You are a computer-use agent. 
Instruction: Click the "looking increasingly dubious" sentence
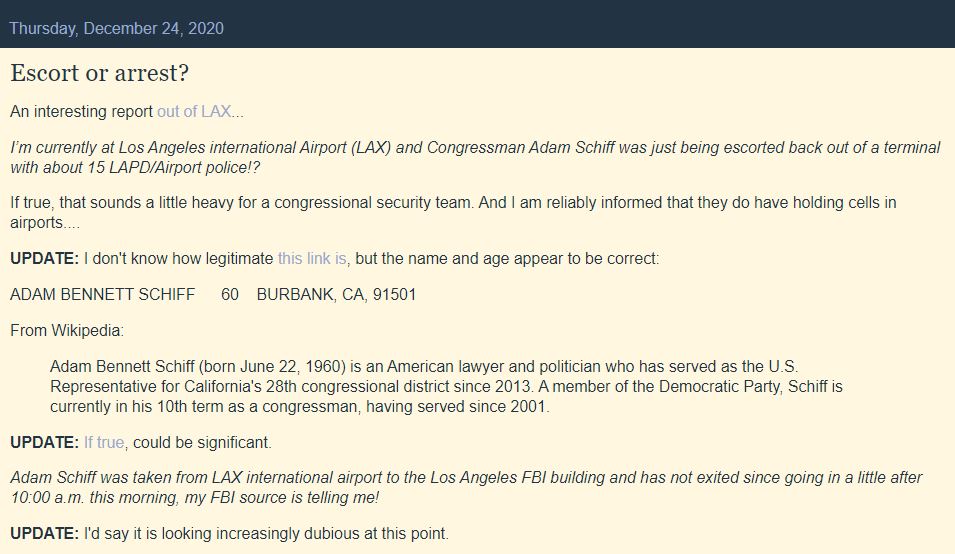point(266,533)
